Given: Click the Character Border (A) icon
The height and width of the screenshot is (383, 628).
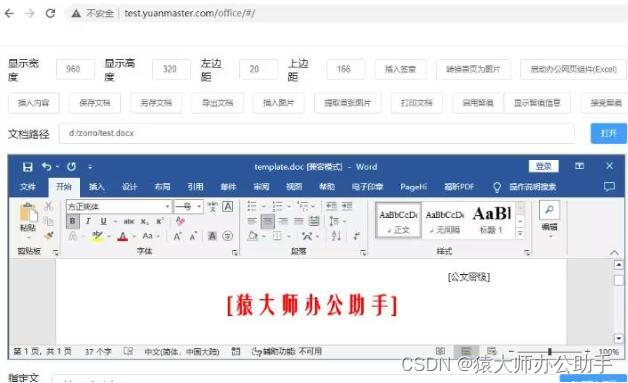Looking at the screenshot, I should tap(227, 206).
